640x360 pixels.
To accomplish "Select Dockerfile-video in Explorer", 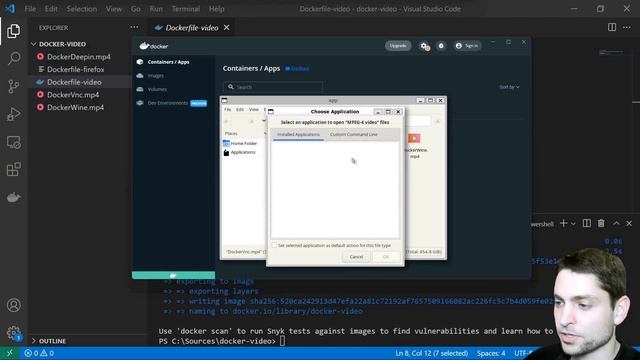I will click(x=74, y=82).
